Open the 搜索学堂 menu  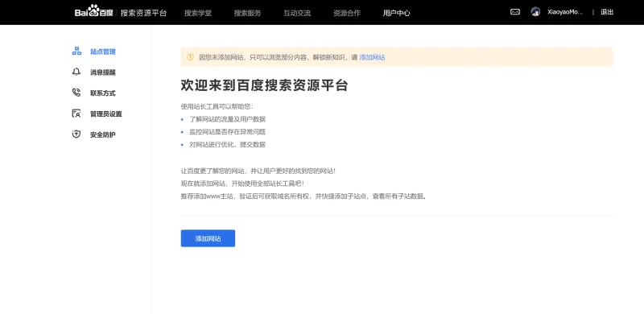198,13
